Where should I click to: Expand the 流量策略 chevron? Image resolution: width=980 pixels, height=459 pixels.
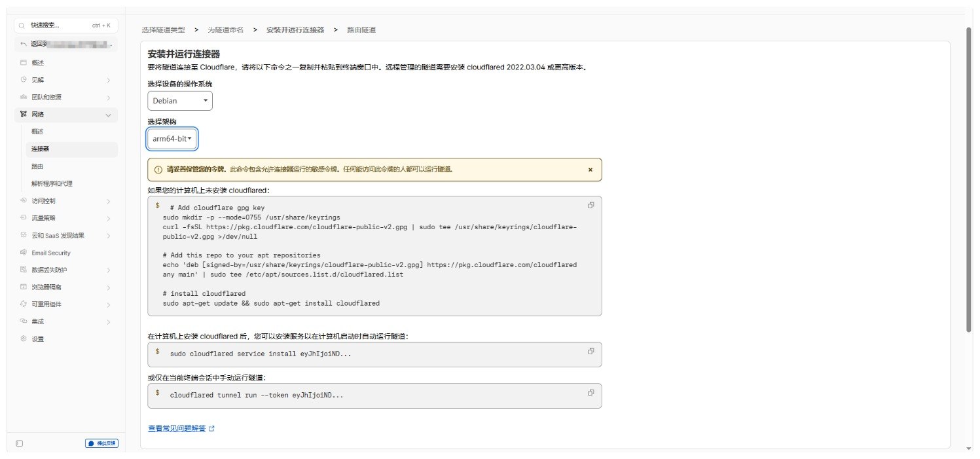click(108, 218)
